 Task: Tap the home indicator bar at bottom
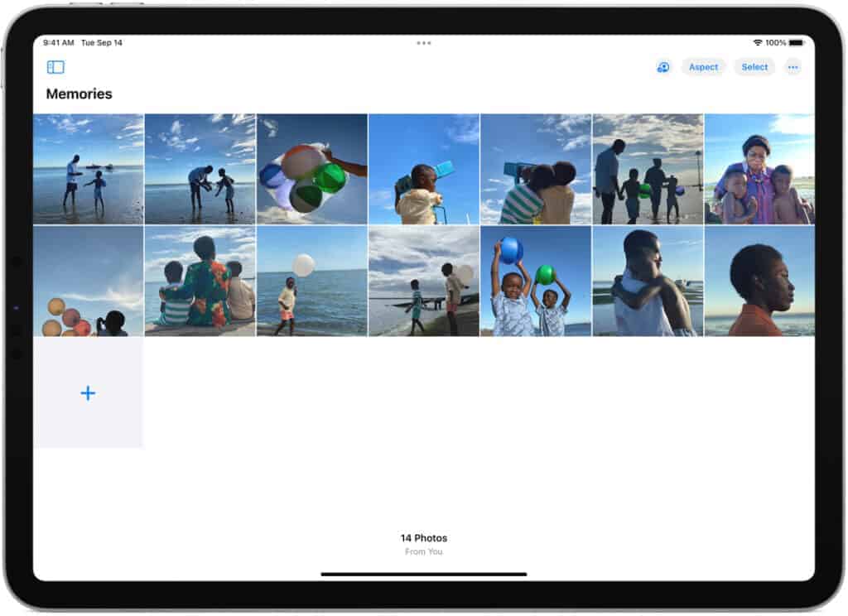pyautogui.click(x=424, y=574)
